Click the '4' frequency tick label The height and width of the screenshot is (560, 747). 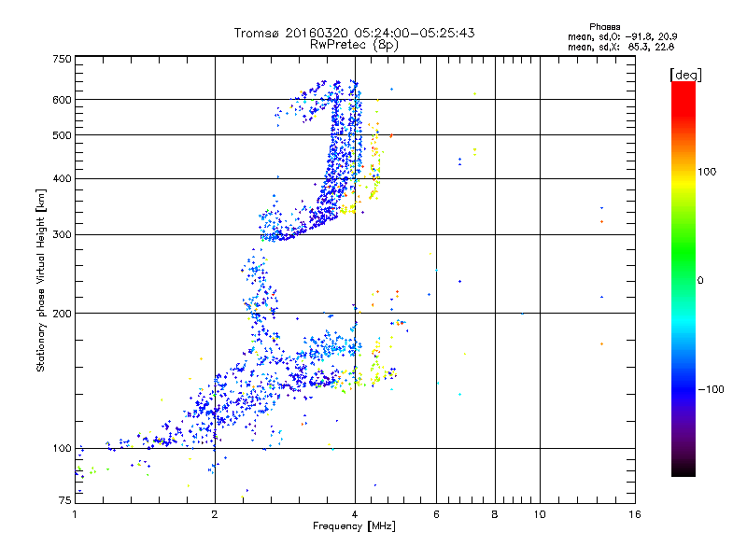(x=355, y=514)
